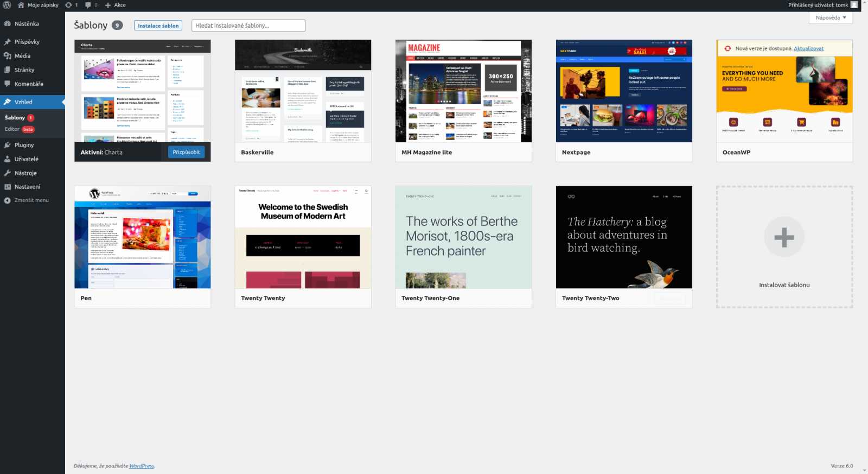
Task: Click the theme count badge 9
Action: [x=117, y=25]
